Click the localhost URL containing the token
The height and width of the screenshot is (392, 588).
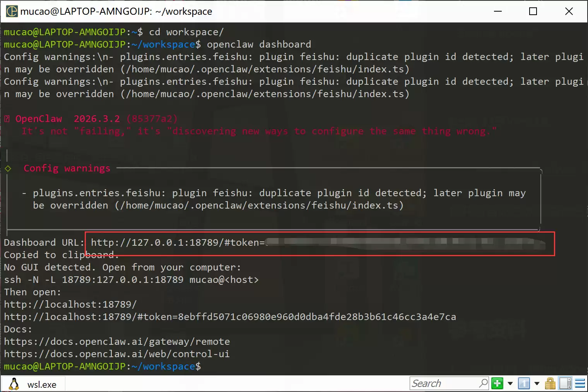pyautogui.click(x=230, y=317)
